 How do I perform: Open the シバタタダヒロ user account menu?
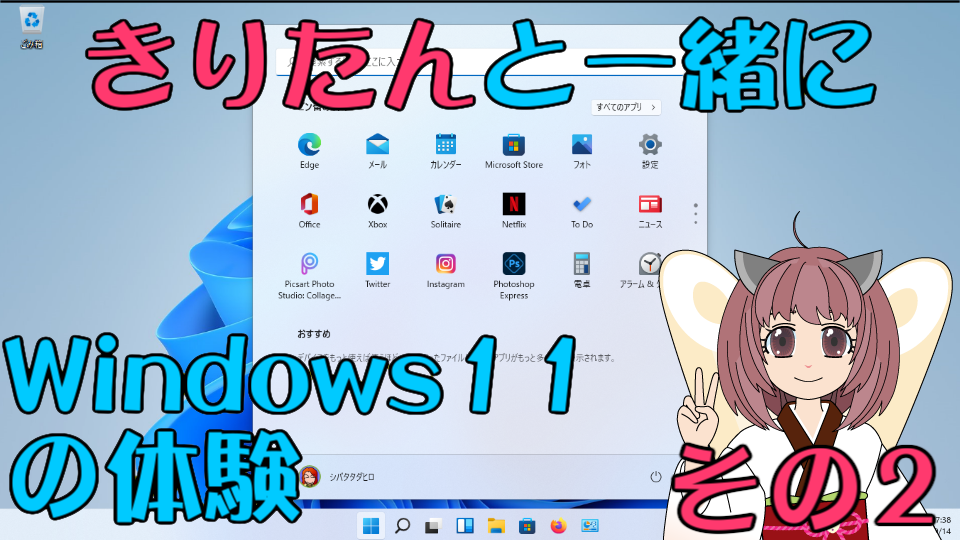coord(337,476)
